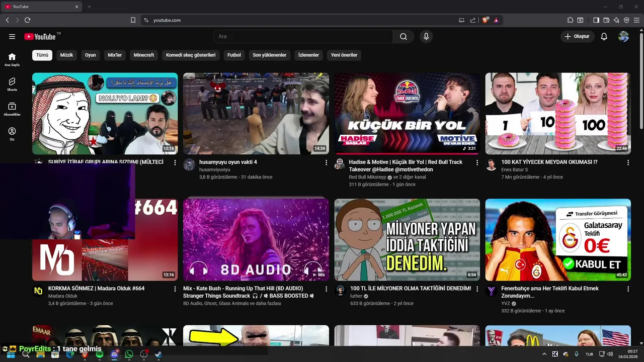
Task: Open options for 100 KAT YİYECEK video
Action: point(628,162)
